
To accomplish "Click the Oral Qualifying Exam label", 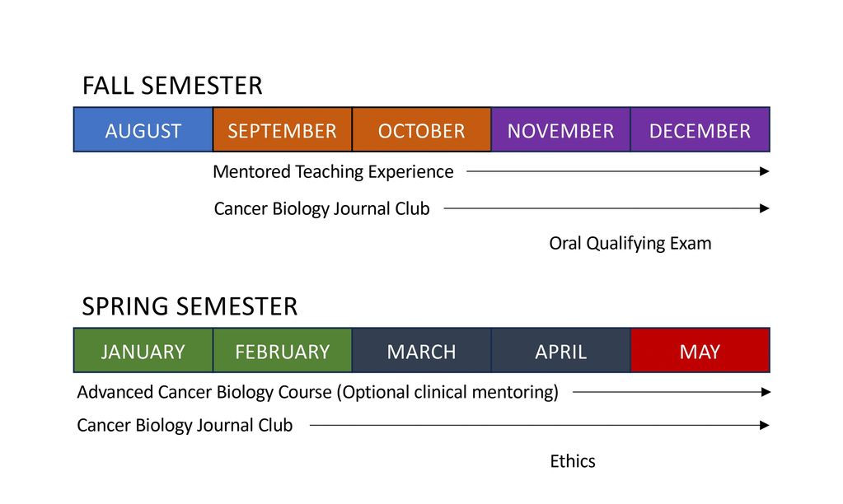I will point(630,243).
